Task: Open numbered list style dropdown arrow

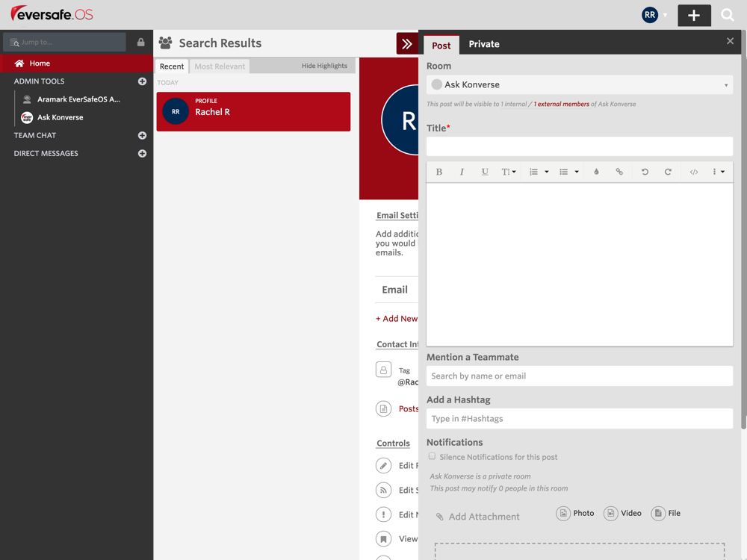Action: pos(547,172)
